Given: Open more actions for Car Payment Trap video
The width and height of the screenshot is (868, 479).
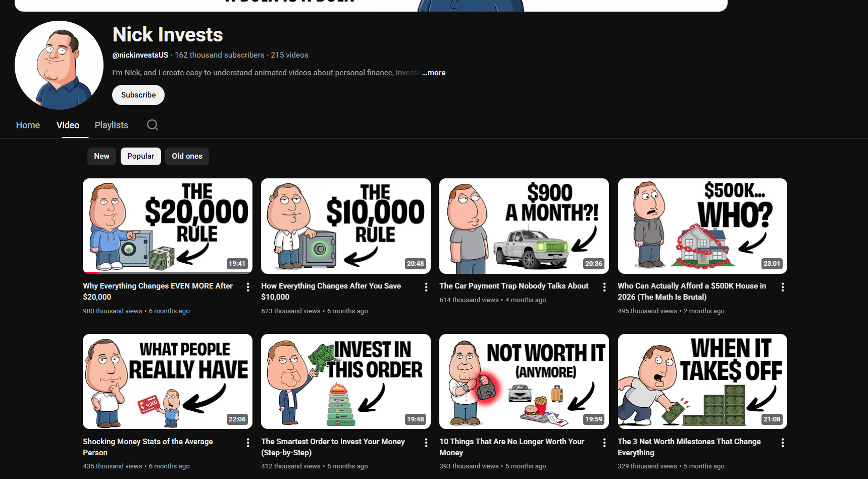Looking at the screenshot, I should (604, 287).
